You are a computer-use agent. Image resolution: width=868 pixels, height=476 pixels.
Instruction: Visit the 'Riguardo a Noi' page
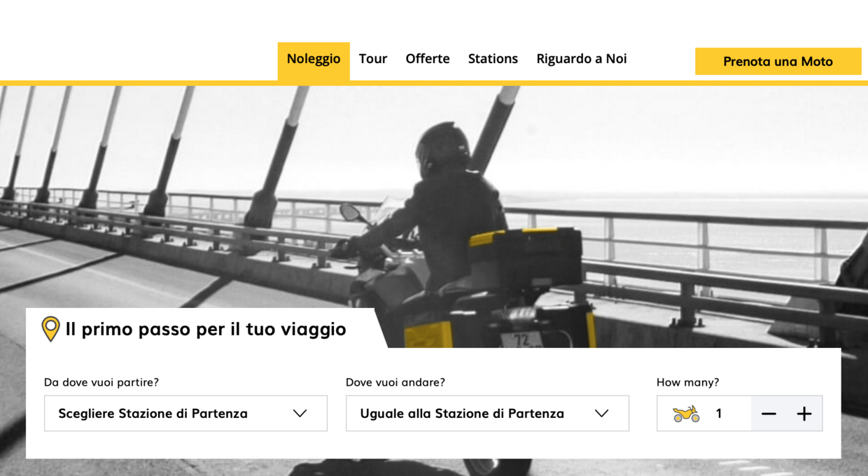581,59
